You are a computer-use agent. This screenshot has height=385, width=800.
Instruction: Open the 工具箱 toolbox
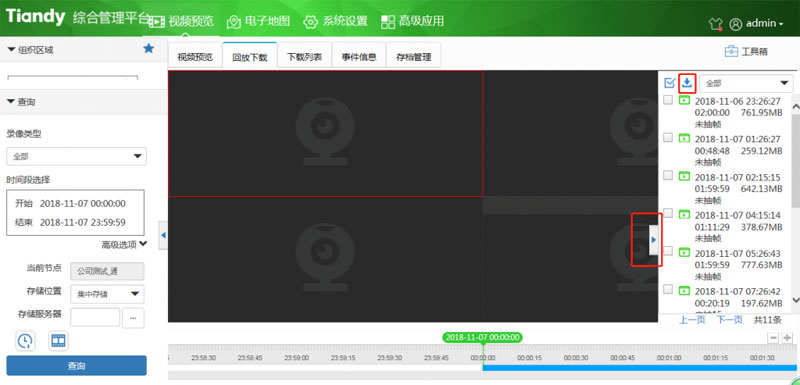[746, 52]
